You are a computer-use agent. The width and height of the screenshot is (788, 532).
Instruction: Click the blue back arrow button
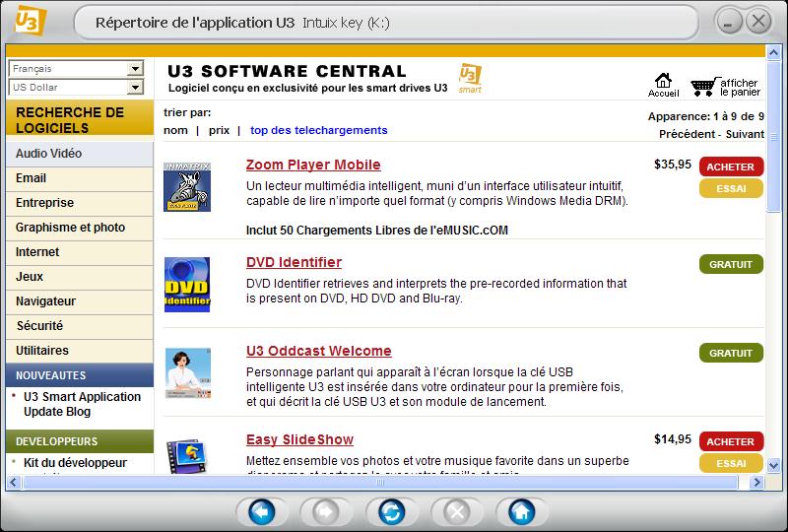260,511
